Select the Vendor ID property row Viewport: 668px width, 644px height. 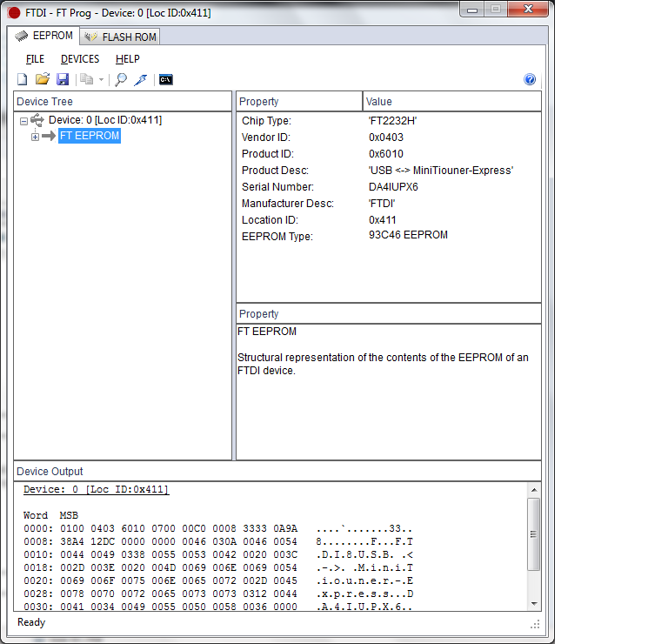pyautogui.click(x=389, y=138)
